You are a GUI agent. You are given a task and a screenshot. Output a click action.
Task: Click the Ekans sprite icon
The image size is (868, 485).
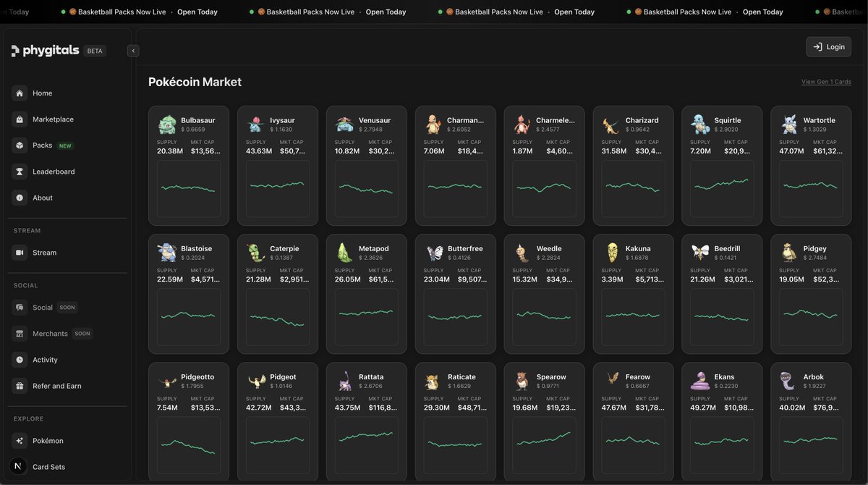tap(701, 381)
